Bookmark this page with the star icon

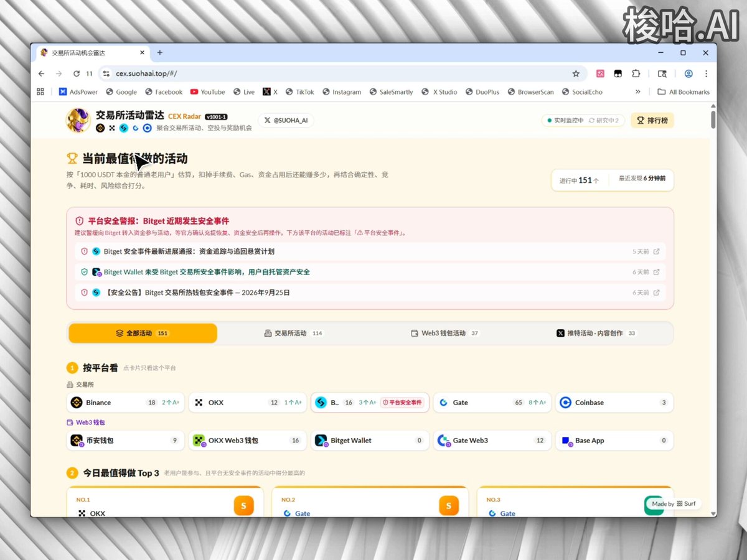click(576, 73)
